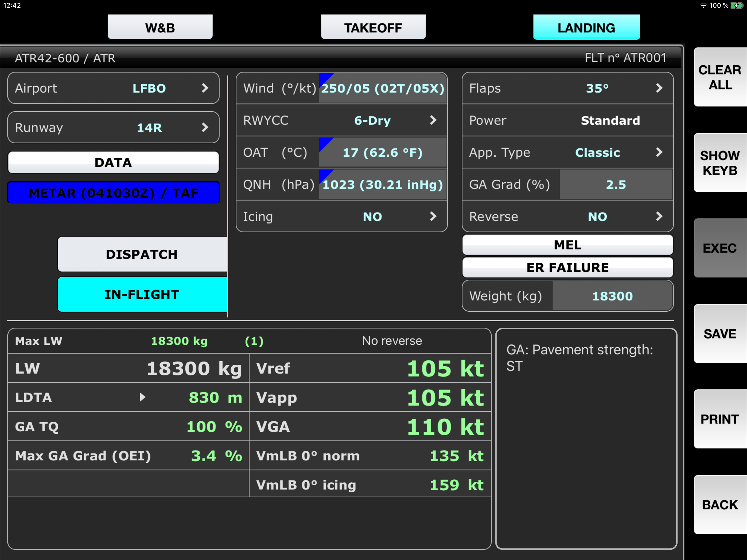Tap the Wi-Fi status icon
The height and width of the screenshot is (560, 747).
(703, 5)
